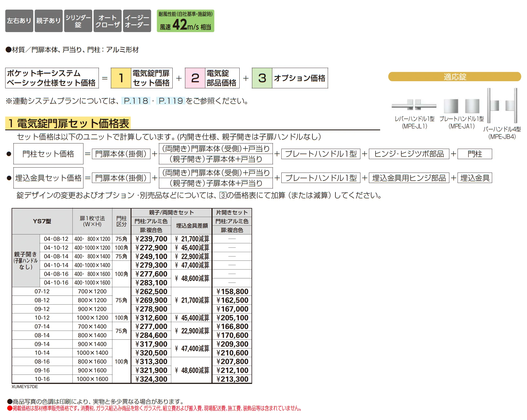Click the red price disclaimer note
This screenshot has width=527, height=420.
[155, 408]
